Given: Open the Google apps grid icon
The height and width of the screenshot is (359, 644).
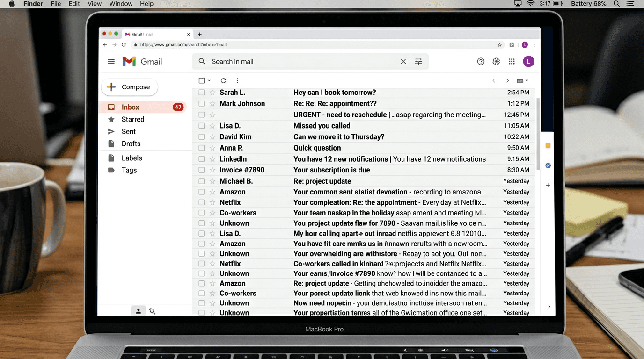Looking at the screenshot, I should (x=512, y=61).
